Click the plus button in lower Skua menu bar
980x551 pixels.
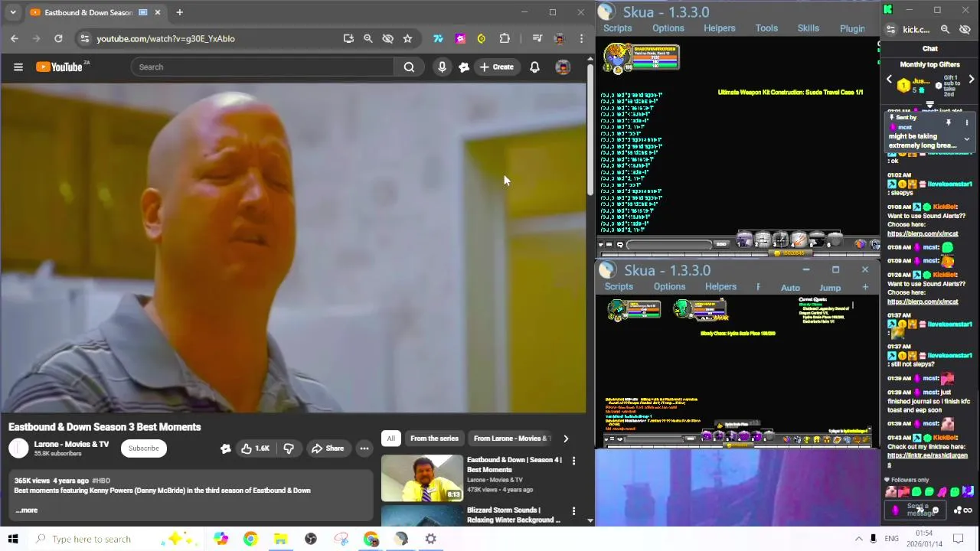pyautogui.click(x=865, y=288)
